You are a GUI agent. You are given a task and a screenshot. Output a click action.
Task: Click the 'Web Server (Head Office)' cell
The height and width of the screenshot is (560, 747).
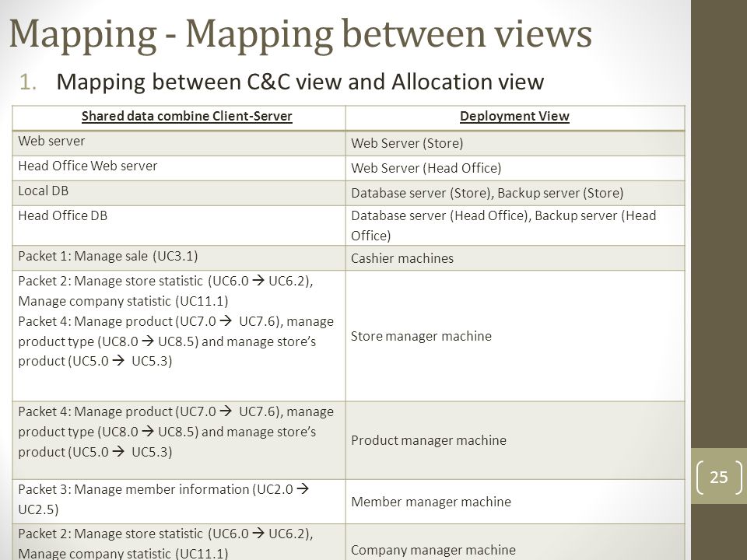tap(515, 168)
